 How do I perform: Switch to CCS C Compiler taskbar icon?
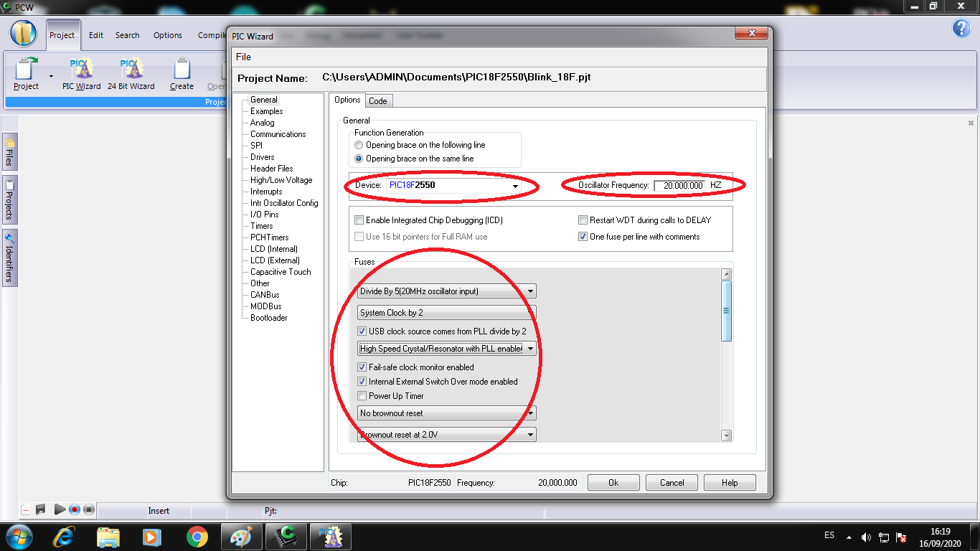(x=286, y=536)
